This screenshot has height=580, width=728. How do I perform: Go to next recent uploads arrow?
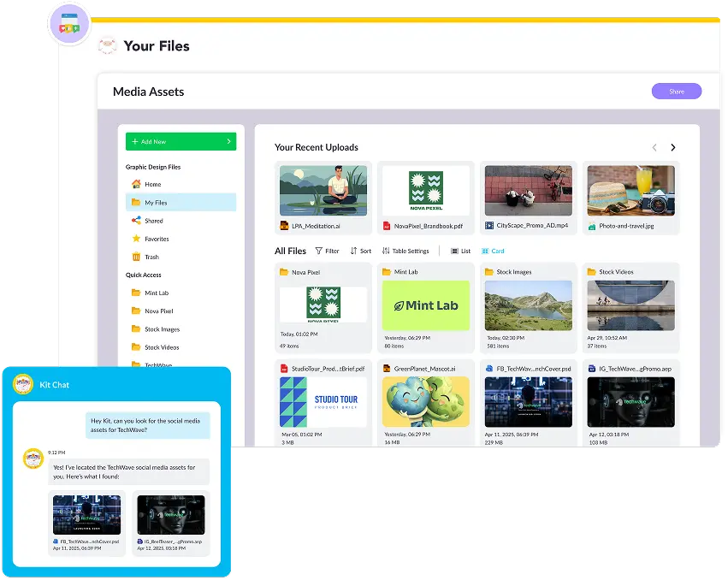673,147
